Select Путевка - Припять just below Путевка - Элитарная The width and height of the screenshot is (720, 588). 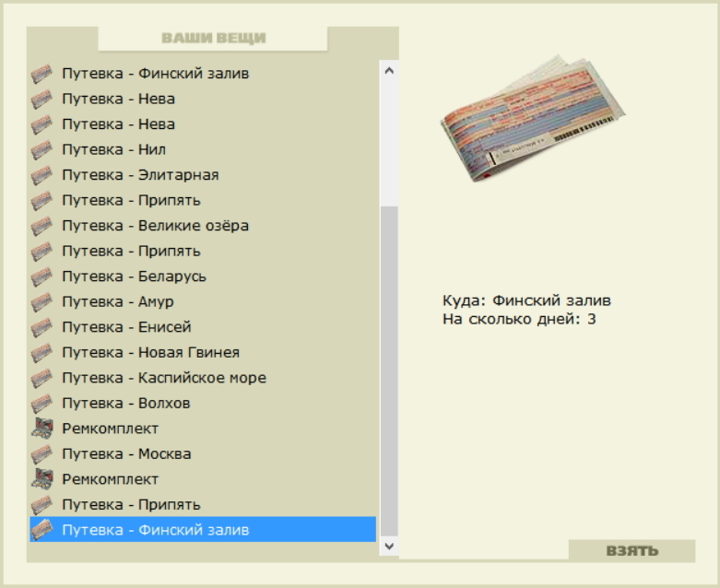(x=203, y=200)
